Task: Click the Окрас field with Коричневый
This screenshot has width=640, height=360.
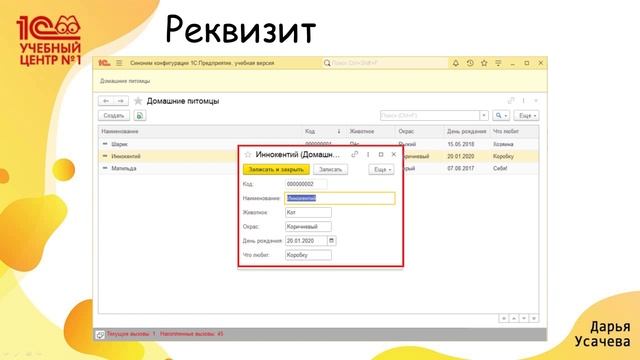Action: [308, 227]
